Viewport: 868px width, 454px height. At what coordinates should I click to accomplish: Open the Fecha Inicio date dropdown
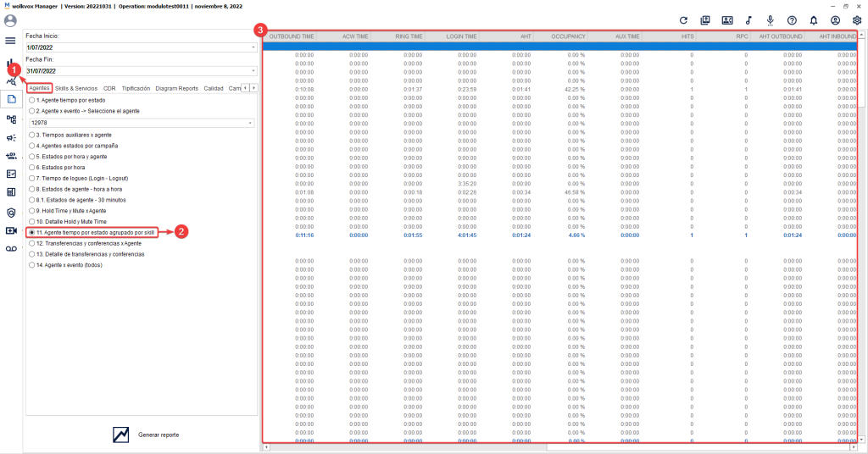click(253, 47)
